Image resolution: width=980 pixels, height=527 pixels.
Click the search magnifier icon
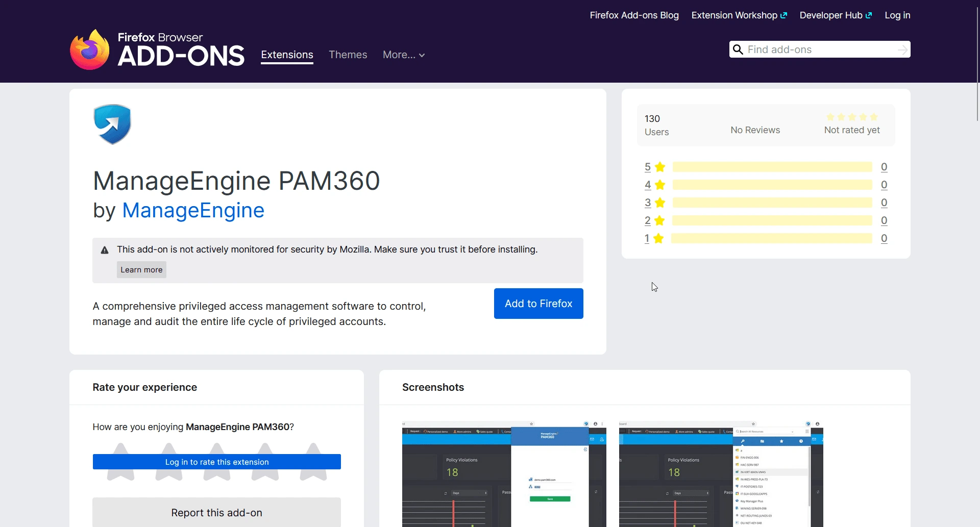(738, 49)
